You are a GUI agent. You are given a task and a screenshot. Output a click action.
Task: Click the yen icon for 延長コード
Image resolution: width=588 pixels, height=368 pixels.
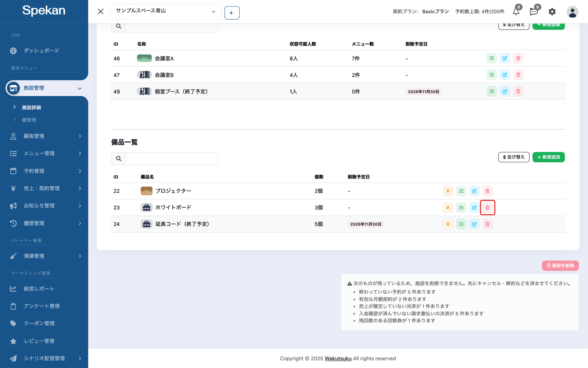click(448, 224)
